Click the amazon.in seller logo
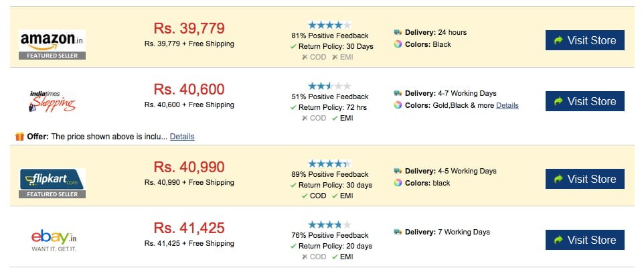 pyautogui.click(x=52, y=44)
